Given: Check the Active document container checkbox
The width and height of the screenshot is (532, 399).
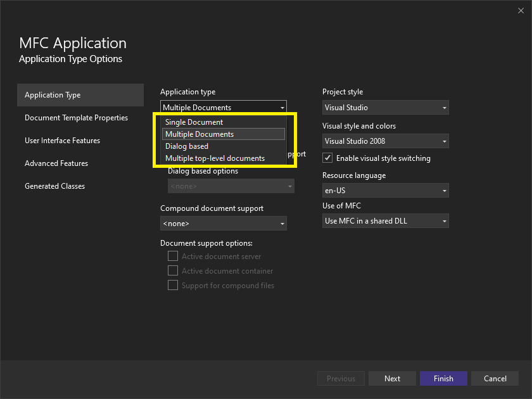Looking at the screenshot, I should (x=173, y=270).
